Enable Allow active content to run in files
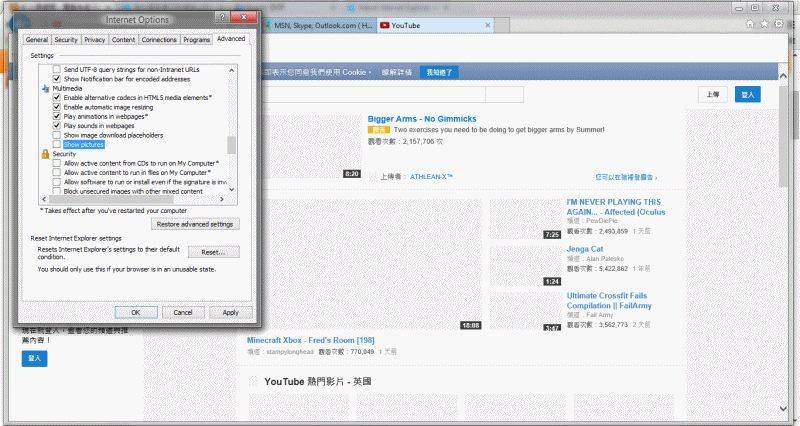The width and height of the screenshot is (800, 426). click(x=57, y=172)
